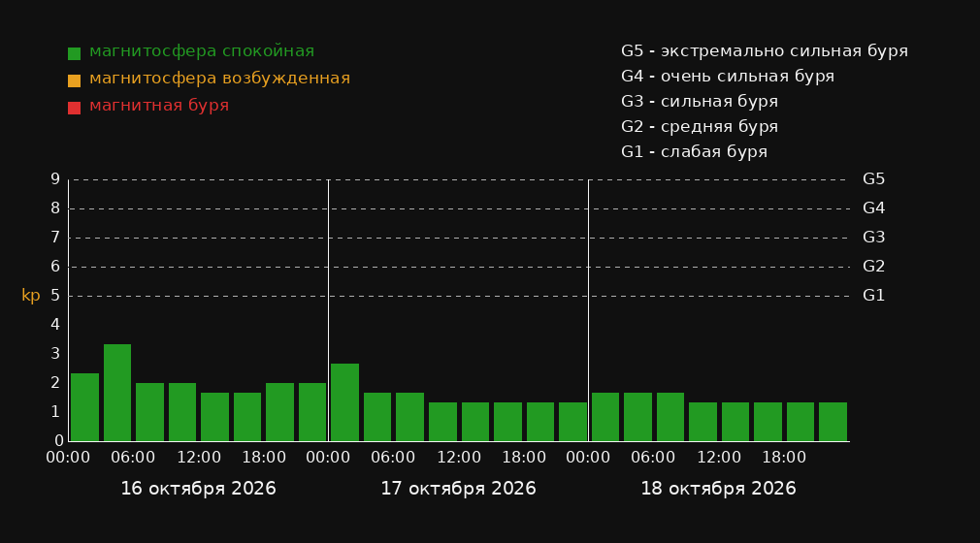Click the G5 level label beside chart

point(873,179)
